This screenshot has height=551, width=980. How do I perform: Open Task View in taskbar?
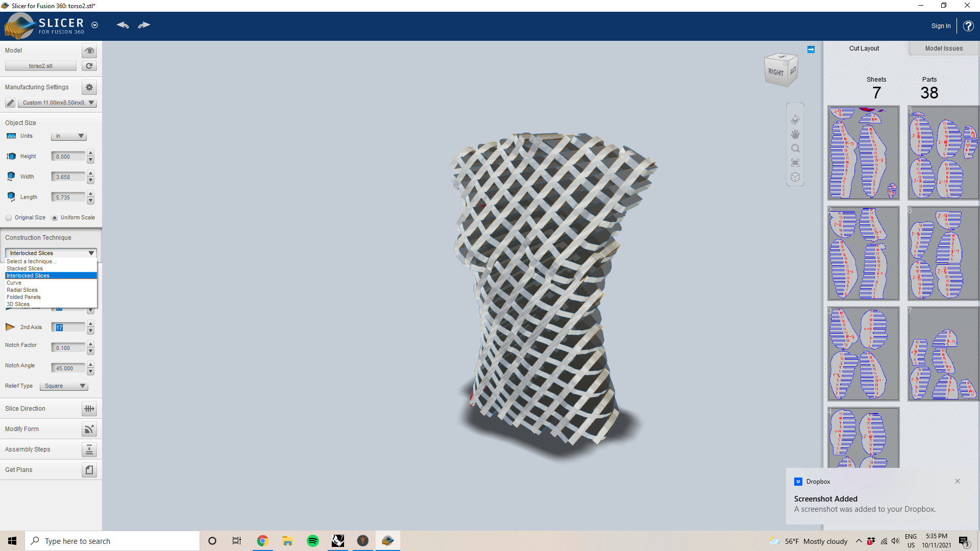237,541
